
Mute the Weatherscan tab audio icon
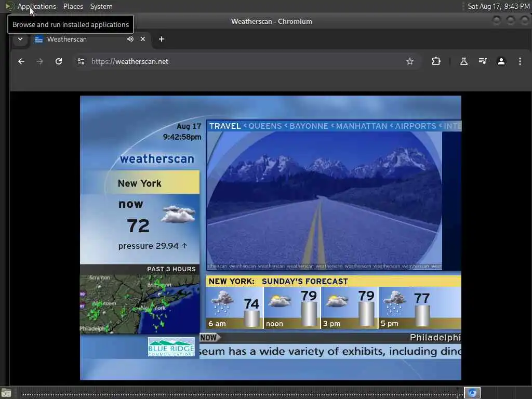point(130,39)
